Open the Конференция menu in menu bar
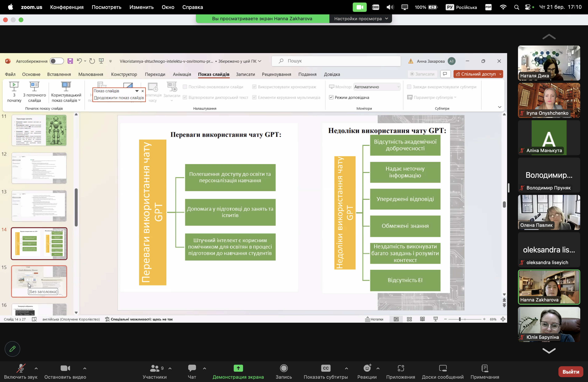Image resolution: width=588 pixels, height=382 pixels. pyautogui.click(x=67, y=7)
